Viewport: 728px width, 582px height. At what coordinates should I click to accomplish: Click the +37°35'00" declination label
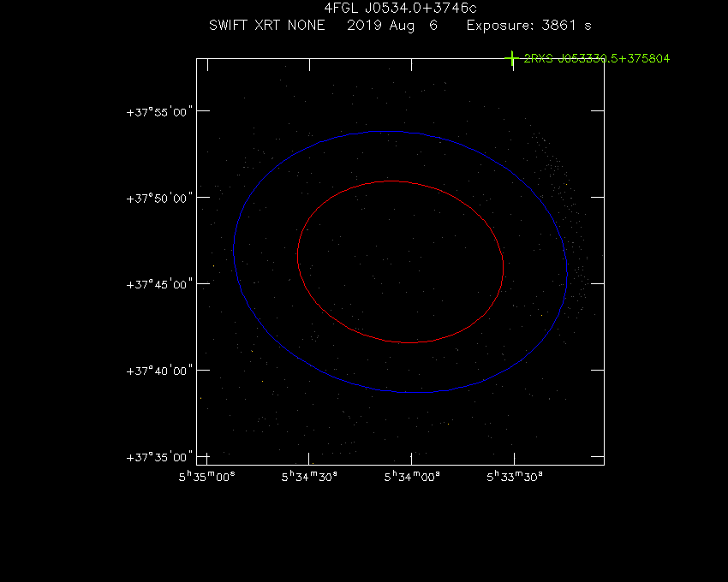pos(159,458)
